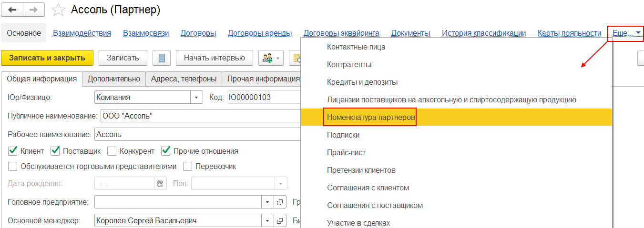Open the Головное предприятие record icon

280,202
